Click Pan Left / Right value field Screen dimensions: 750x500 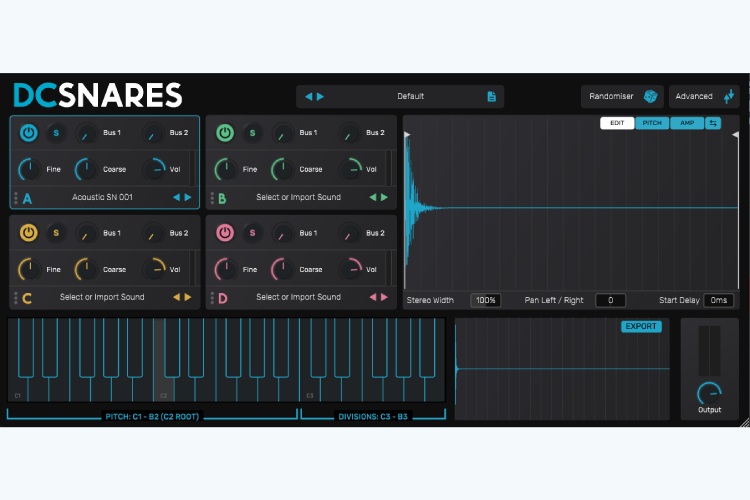pyautogui.click(x=610, y=300)
